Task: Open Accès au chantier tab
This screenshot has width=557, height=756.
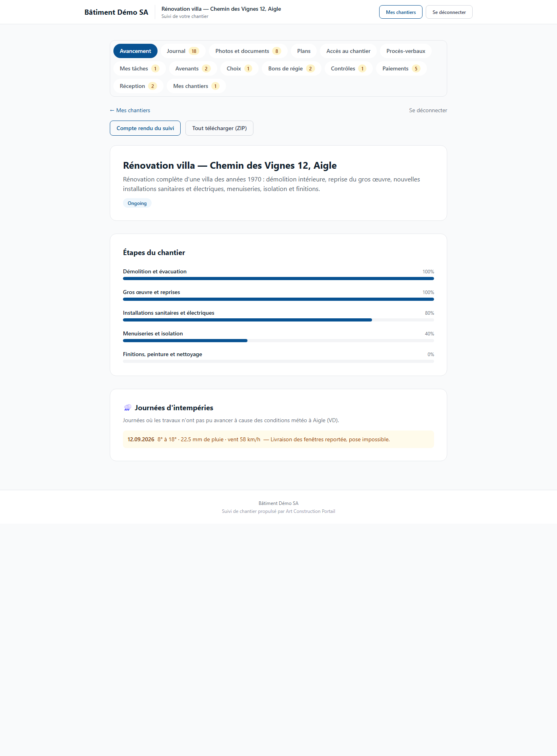Action: (x=348, y=51)
